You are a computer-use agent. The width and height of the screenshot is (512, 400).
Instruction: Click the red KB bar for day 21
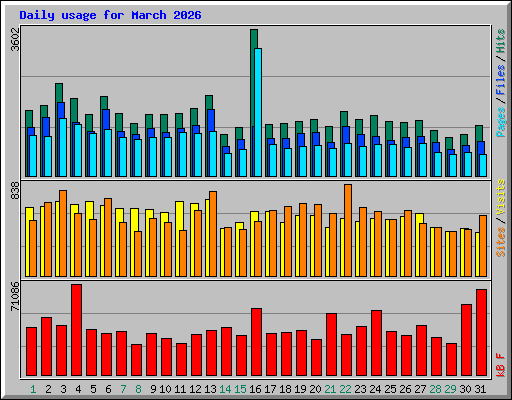click(x=331, y=345)
